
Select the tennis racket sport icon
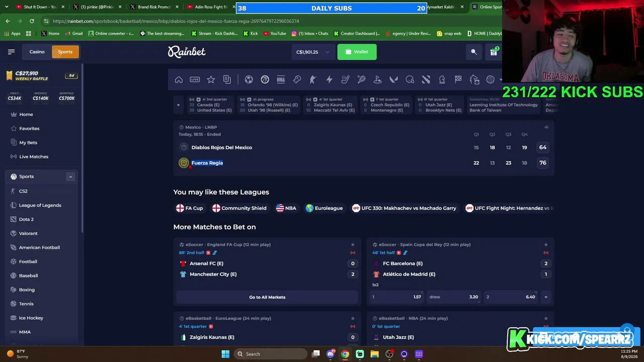[x=361, y=79]
